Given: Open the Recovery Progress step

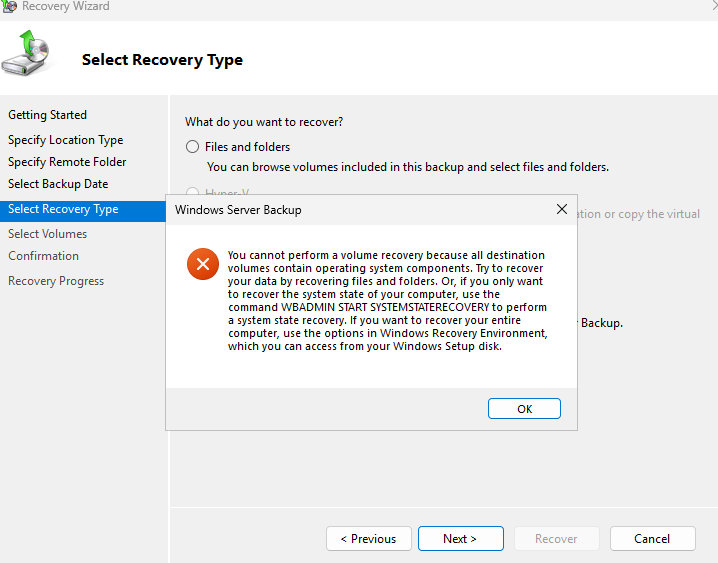Looking at the screenshot, I should point(56,281).
